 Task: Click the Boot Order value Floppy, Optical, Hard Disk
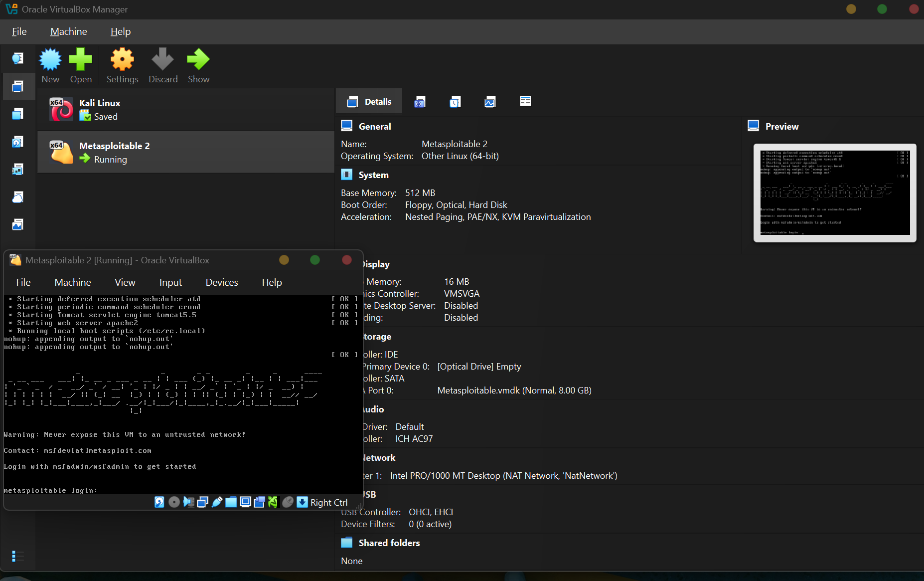coord(456,205)
